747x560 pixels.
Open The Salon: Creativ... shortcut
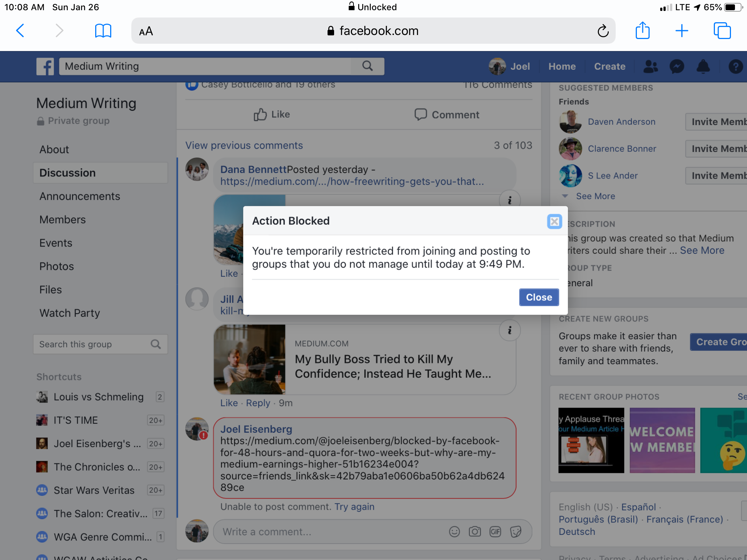pyautogui.click(x=100, y=513)
